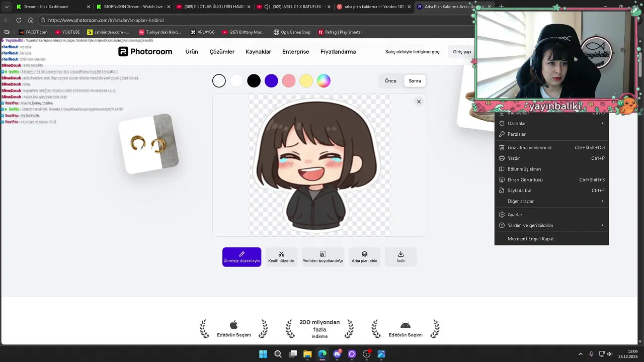
Task: Choose the blue-purple background color
Action: tap(271, 80)
